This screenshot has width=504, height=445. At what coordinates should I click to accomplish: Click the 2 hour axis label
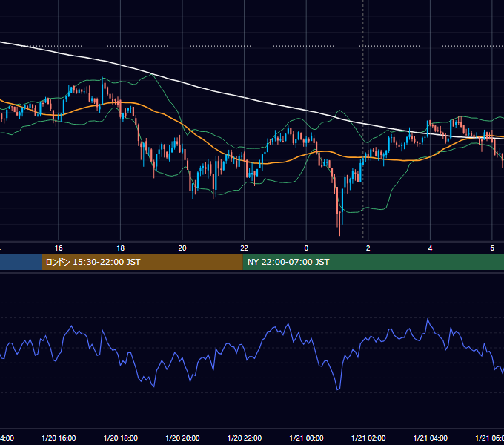point(368,248)
